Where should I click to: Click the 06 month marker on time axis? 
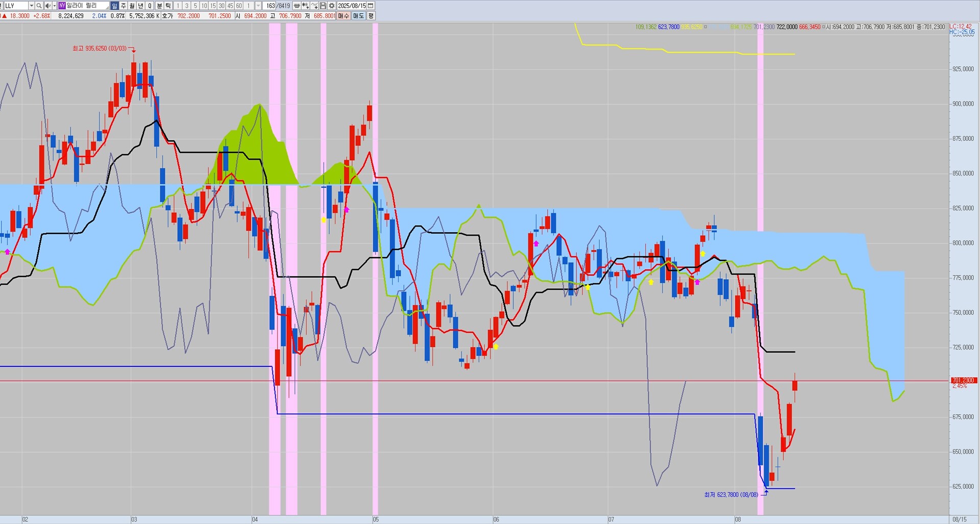496,519
